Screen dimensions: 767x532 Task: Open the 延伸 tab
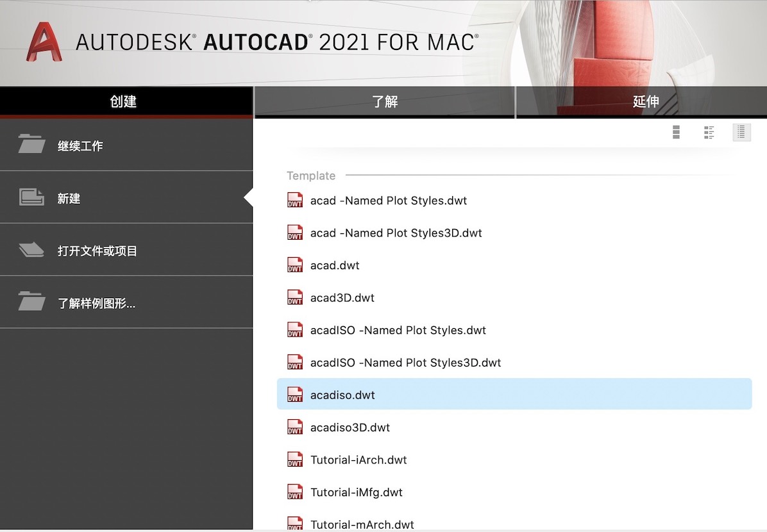[x=642, y=102]
